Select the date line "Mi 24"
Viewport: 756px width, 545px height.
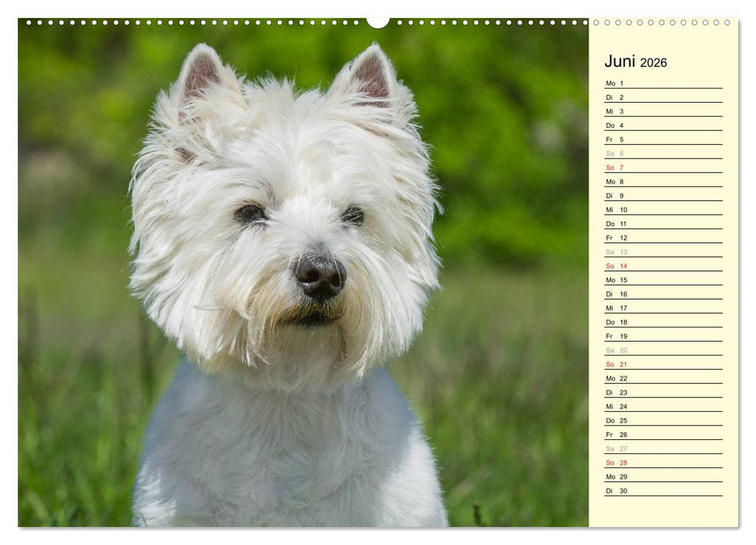point(615,406)
